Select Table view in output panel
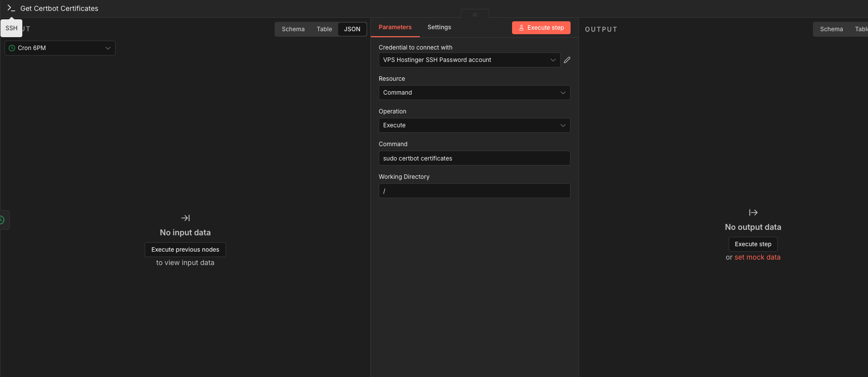The image size is (868, 377). pos(861,29)
